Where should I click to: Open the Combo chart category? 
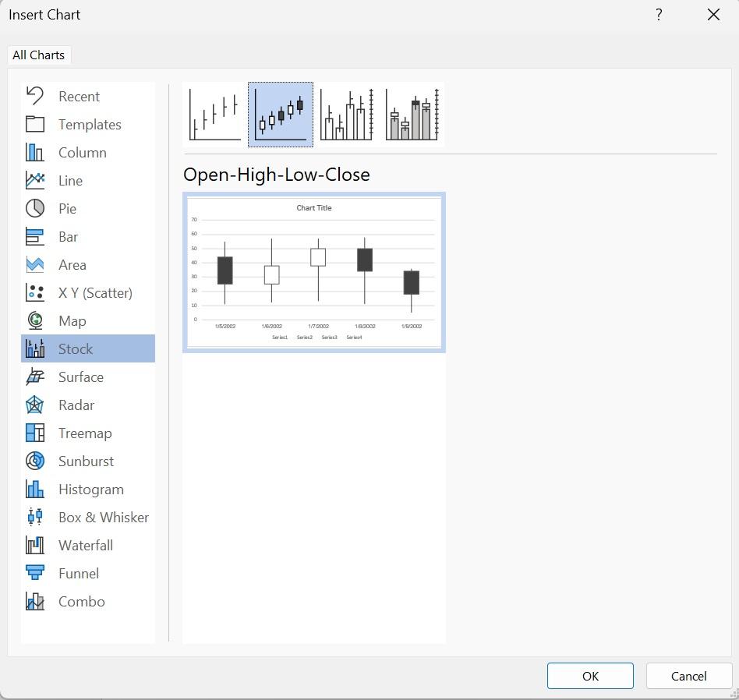(x=81, y=602)
